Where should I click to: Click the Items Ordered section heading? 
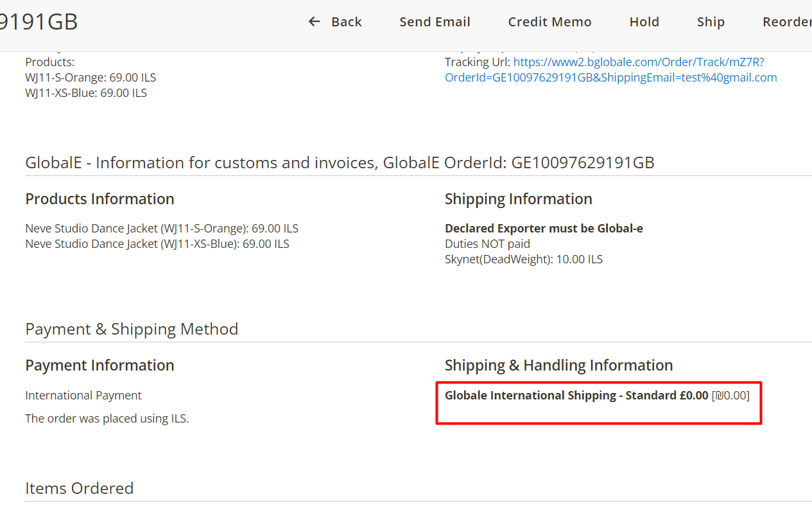(79, 488)
